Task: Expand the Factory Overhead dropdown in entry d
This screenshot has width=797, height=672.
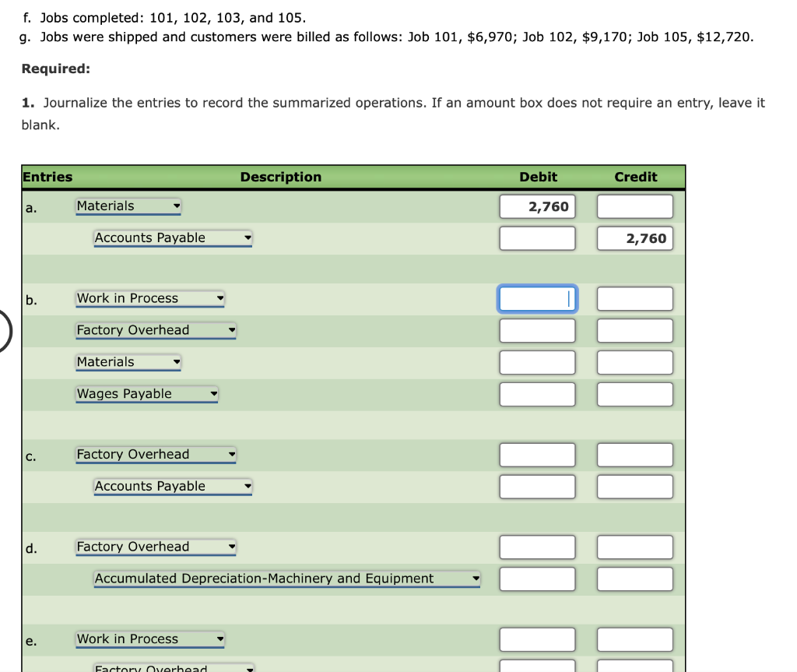Action: [x=155, y=547]
